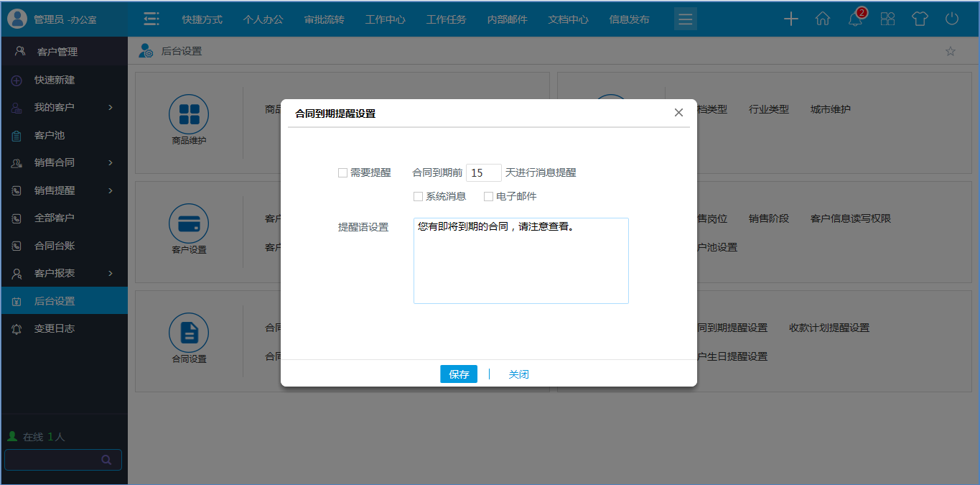Image resolution: width=980 pixels, height=485 pixels.
Task: Open the skin theme shirt icon
Action: [x=920, y=19]
